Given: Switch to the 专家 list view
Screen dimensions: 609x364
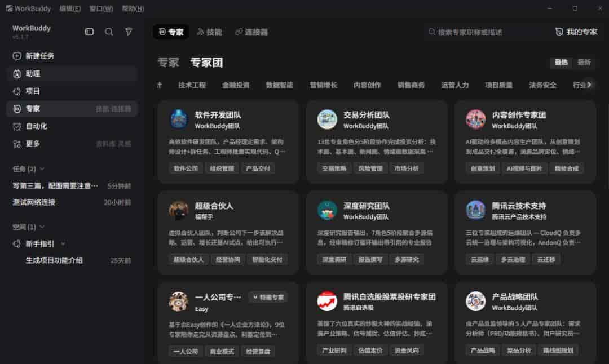Looking at the screenshot, I should [168, 63].
